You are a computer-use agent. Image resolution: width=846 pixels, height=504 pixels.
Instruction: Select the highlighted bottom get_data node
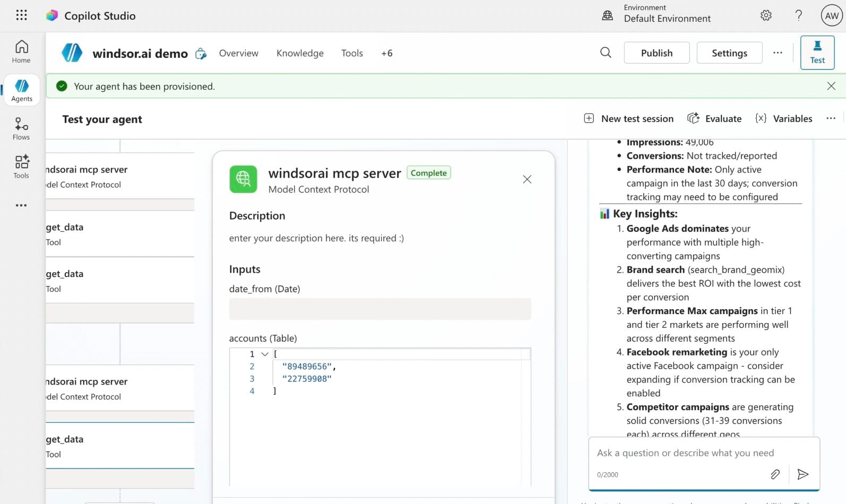coord(120,446)
